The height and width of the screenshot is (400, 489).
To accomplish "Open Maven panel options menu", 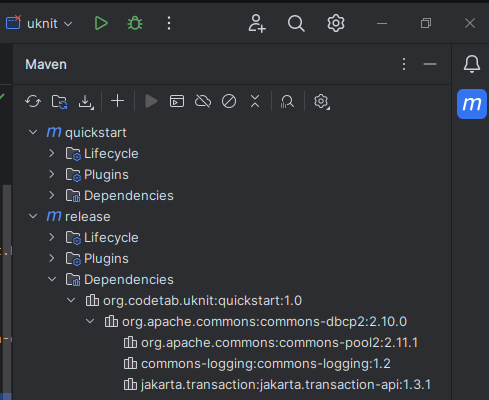I will coord(404,64).
